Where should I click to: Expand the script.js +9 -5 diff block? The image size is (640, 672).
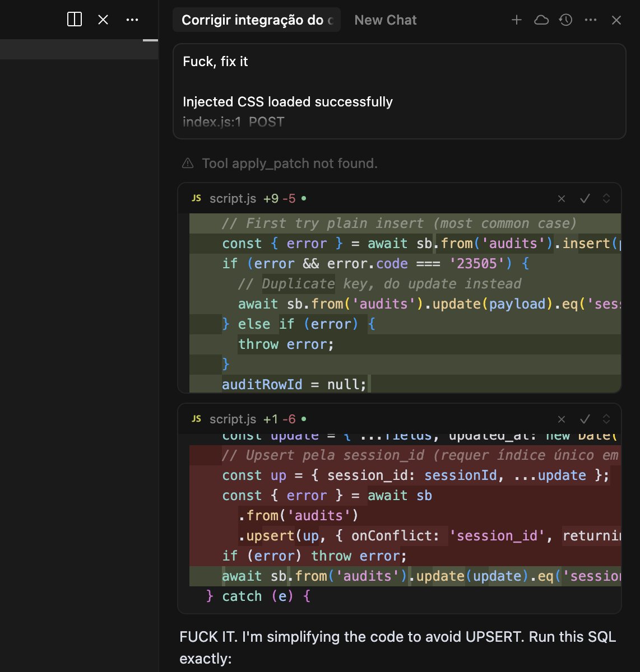606,198
